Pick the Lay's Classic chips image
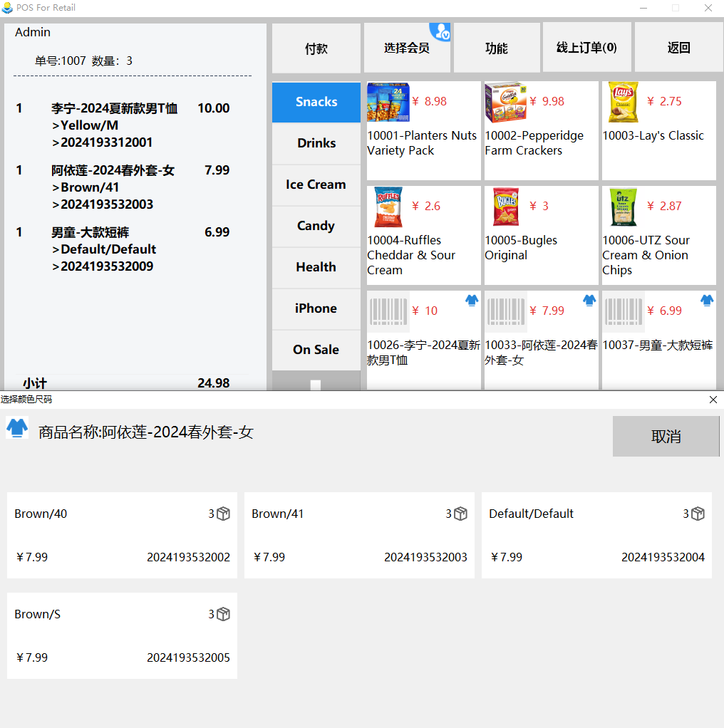724x728 pixels. (x=624, y=102)
